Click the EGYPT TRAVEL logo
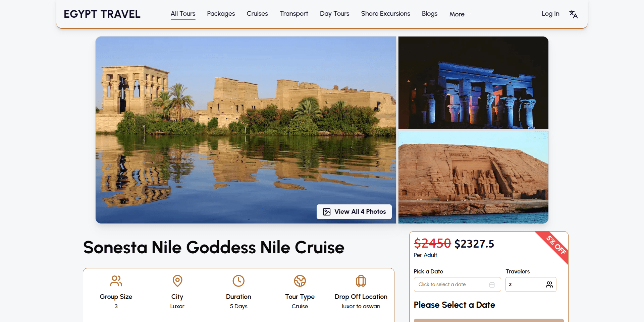 (102, 14)
